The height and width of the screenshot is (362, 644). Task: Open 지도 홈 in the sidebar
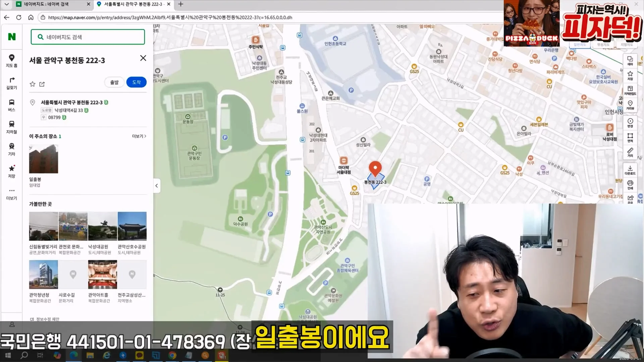(x=11, y=61)
